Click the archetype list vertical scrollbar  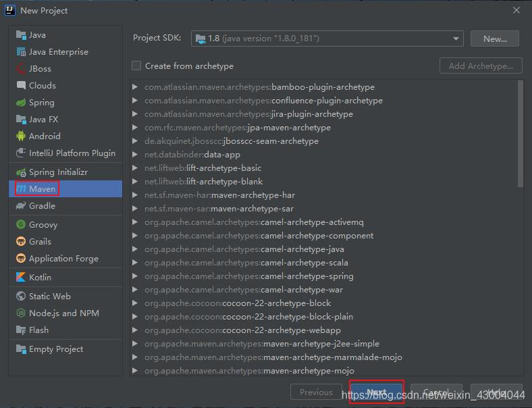click(521, 134)
